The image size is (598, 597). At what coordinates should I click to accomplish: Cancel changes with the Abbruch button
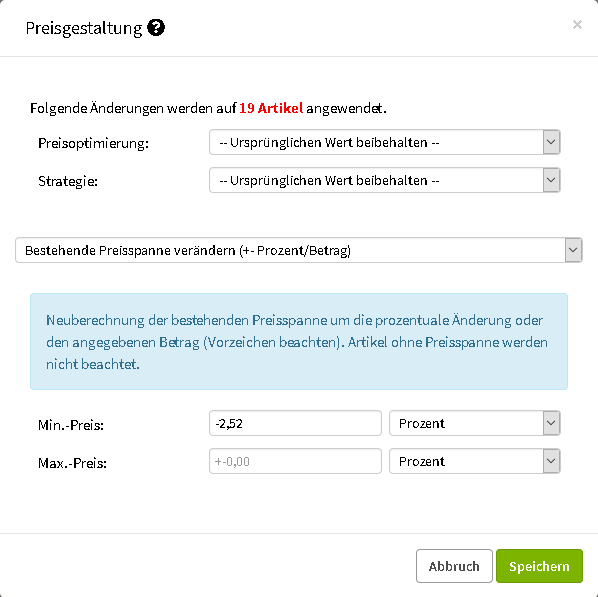click(x=454, y=566)
